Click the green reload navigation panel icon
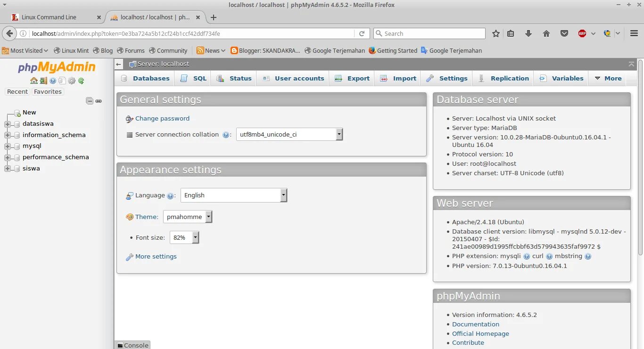 point(81,81)
